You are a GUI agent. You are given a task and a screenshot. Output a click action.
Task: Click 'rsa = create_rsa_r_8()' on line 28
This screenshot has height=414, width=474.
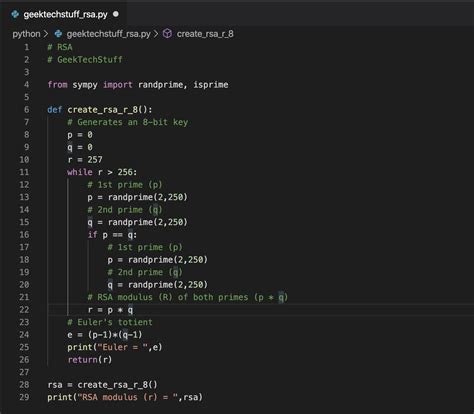pyautogui.click(x=102, y=385)
